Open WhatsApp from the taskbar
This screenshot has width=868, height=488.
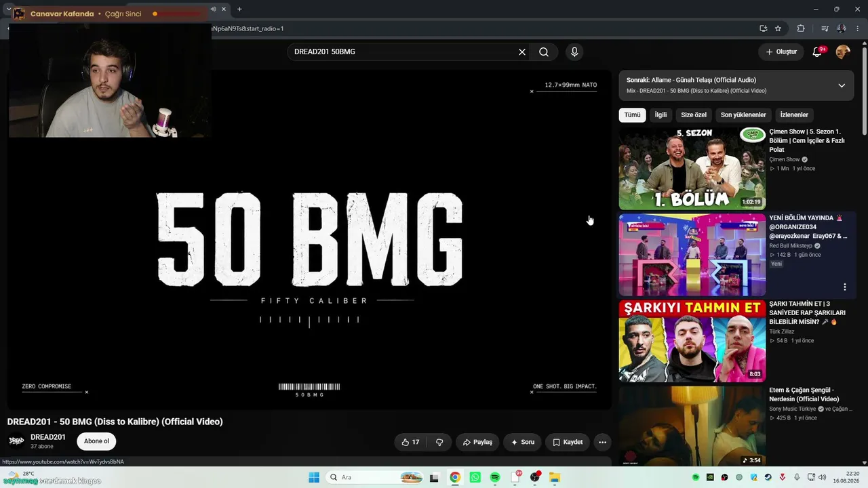(475, 477)
